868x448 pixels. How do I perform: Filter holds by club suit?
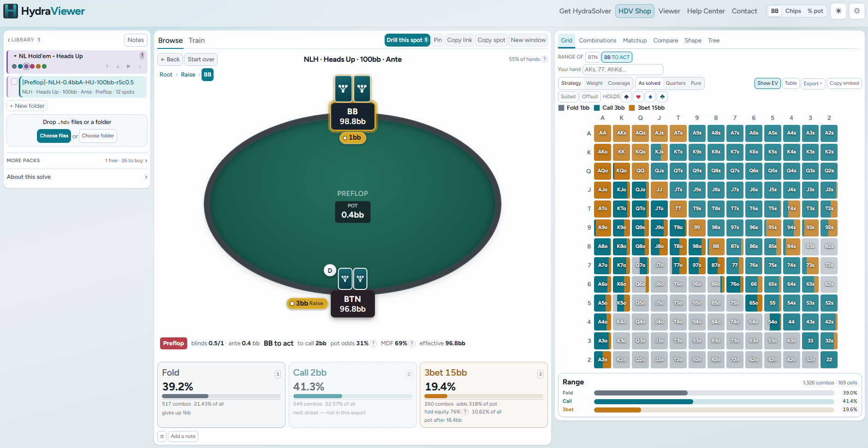pos(662,97)
